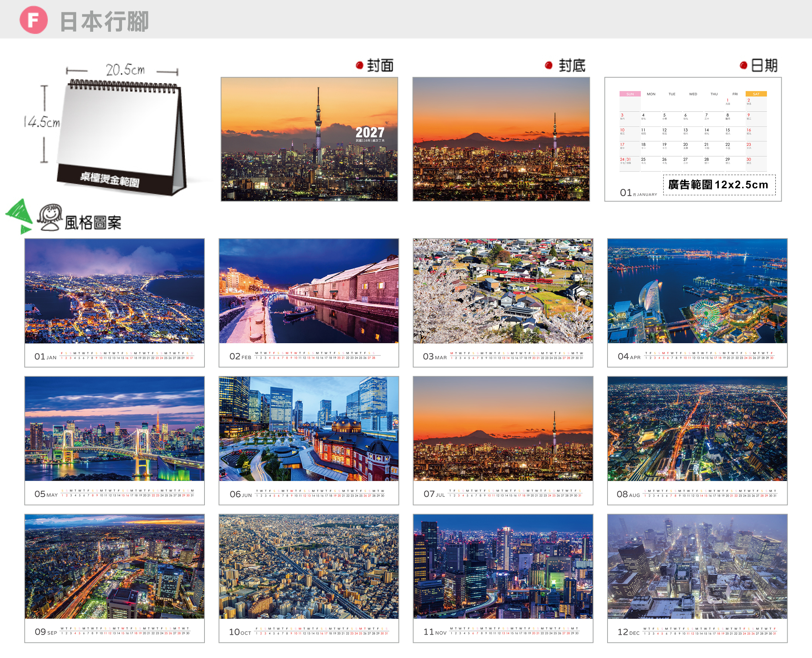Click the red dot beside 封面
The image size is (812, 658).
click(x=359, y=65)
